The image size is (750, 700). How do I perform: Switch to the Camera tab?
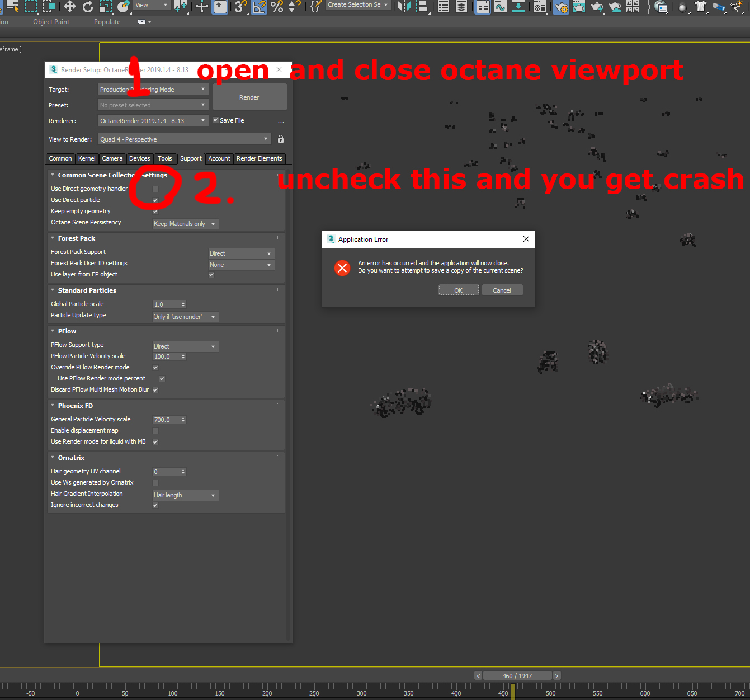[112, 159]
